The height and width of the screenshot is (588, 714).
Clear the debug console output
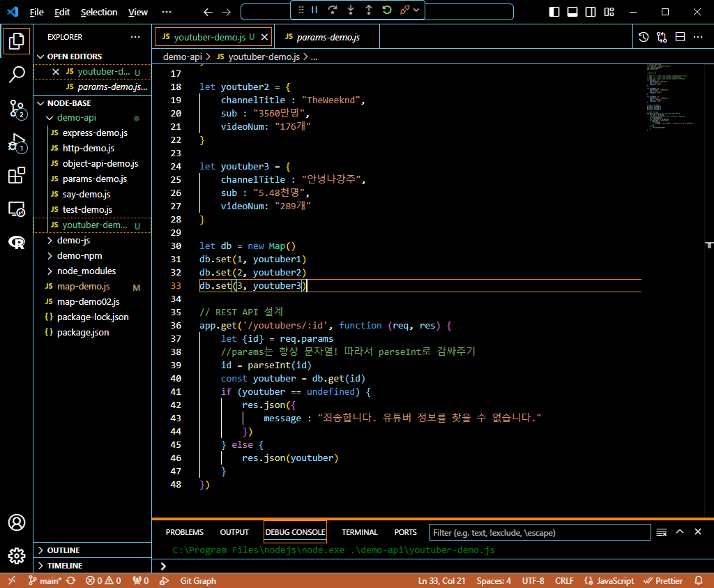point(662,532)
